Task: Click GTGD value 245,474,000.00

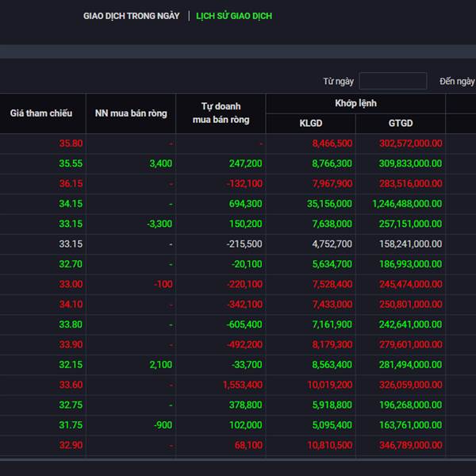Action: [411, 284]
